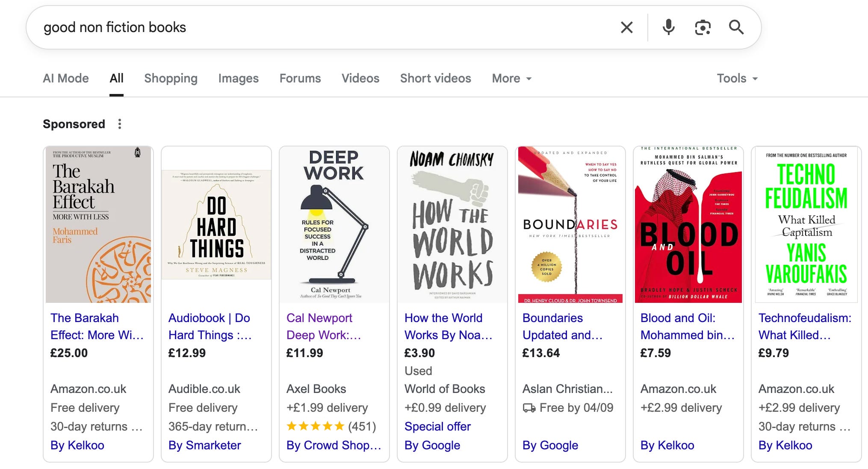
Task: Switch to the Images tab
Action: click(x=238, y=78)
